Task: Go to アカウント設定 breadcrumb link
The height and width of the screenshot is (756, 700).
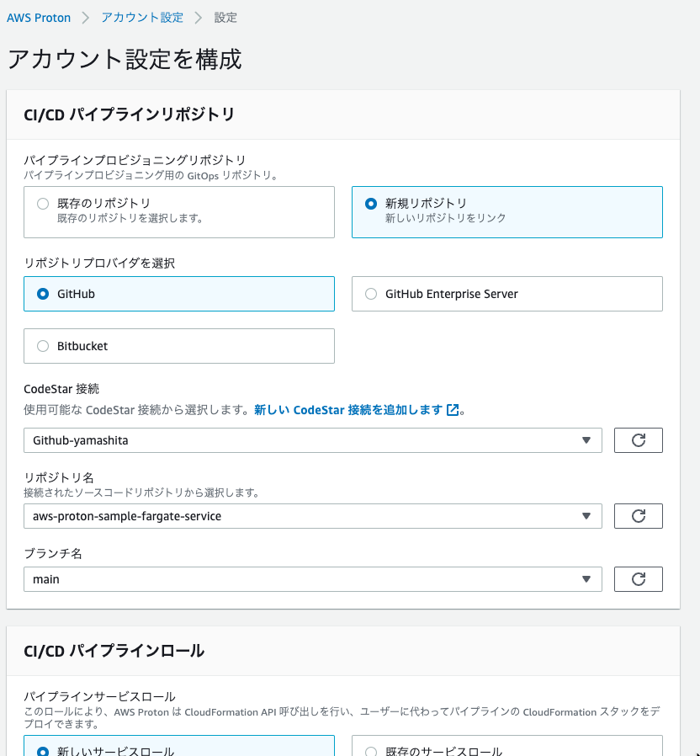Action: coord(142,18)
